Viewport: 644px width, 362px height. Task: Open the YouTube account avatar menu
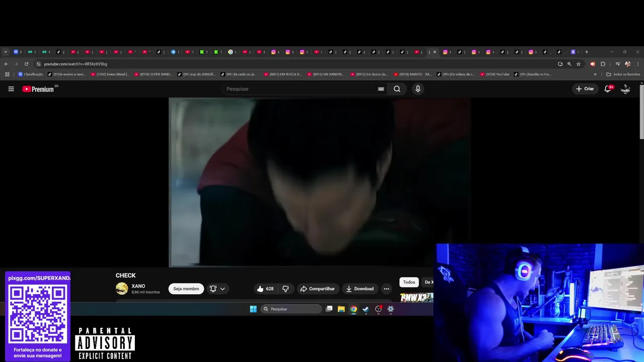[625, 89]
